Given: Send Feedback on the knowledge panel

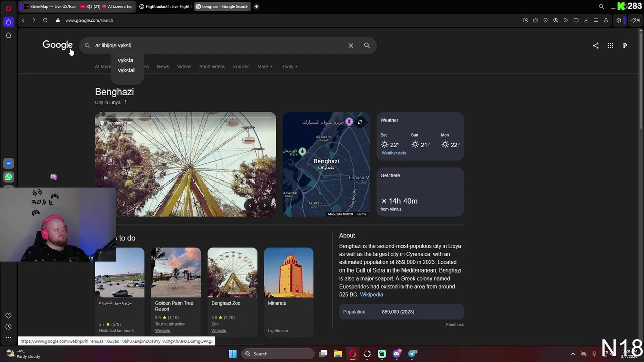Looking at the screenshot, I should pyautogui.click(x=455, y=325).
